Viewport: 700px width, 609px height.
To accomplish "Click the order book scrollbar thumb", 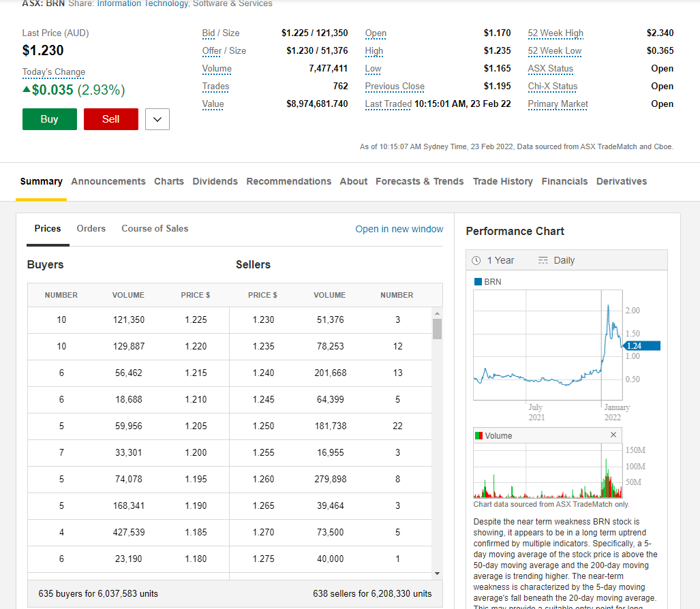I will (x=437, y=328).
